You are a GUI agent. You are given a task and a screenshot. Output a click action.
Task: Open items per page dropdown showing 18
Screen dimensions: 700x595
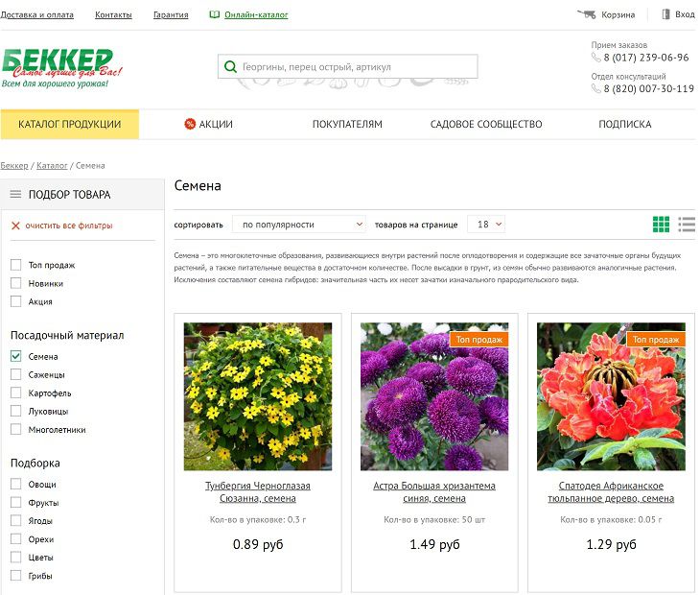click(486, 225)
